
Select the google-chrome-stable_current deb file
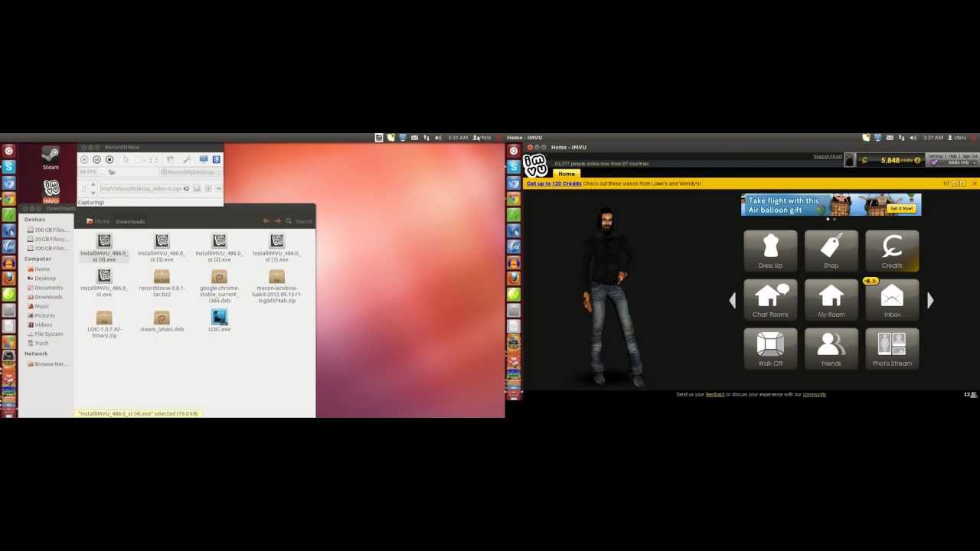219,287
